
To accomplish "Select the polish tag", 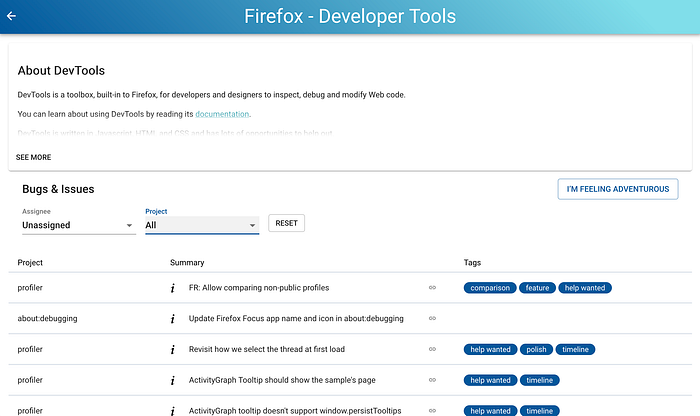I will pos(536,349).
